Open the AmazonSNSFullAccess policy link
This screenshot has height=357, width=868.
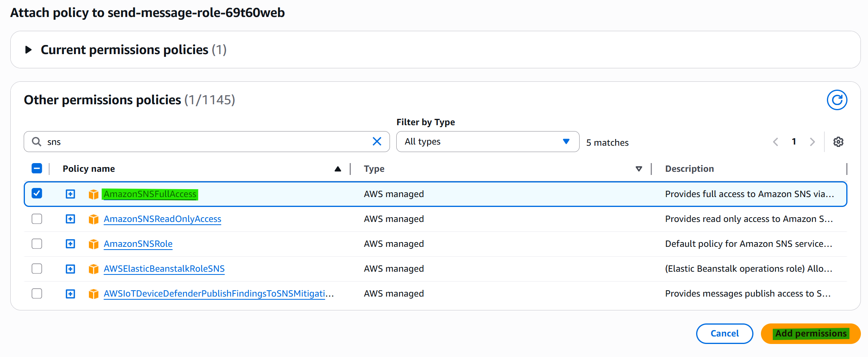[150, 194]
